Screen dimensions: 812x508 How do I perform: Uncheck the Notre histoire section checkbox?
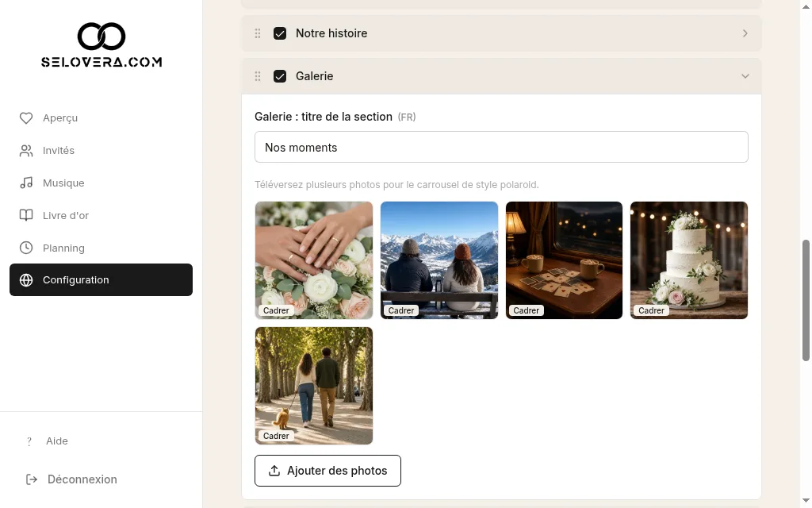tap(280, 33)
